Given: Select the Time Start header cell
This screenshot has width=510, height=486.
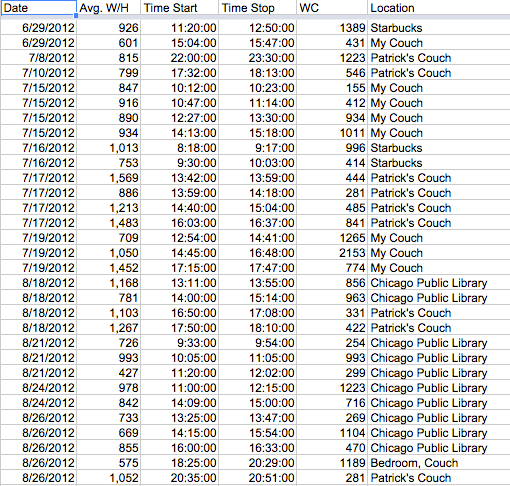Looking at the screenshot, I should 179,8.
